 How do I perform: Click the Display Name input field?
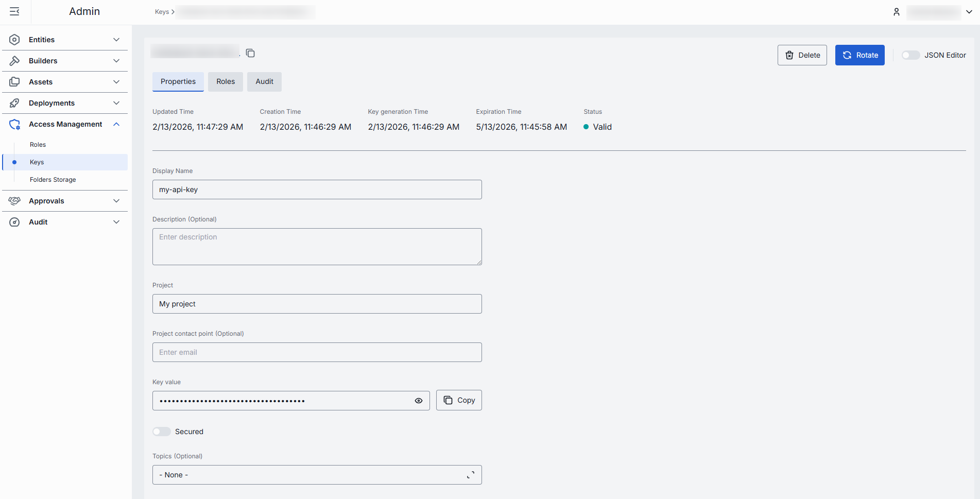(x=317, y=190)
